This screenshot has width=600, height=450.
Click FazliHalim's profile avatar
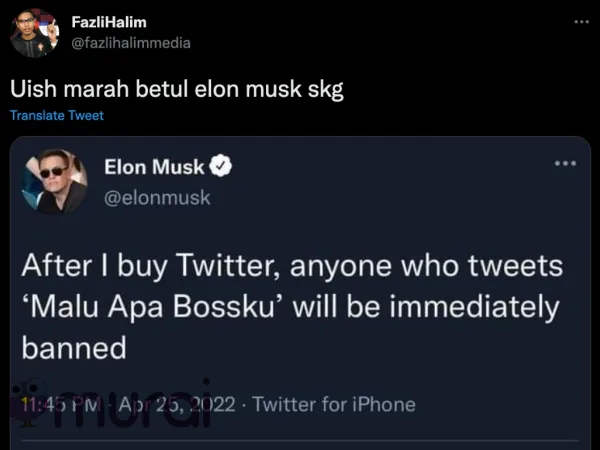pos(35,32)
